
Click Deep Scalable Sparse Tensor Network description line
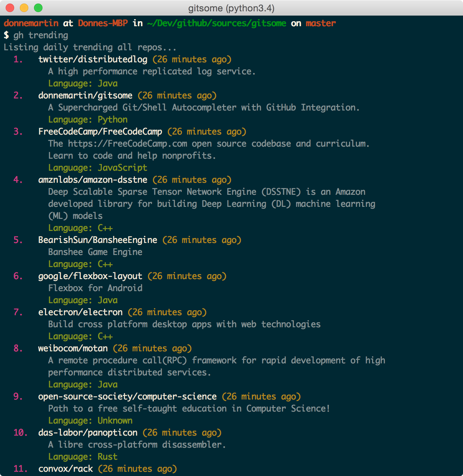pyautogui.click(x=207, y=192)
